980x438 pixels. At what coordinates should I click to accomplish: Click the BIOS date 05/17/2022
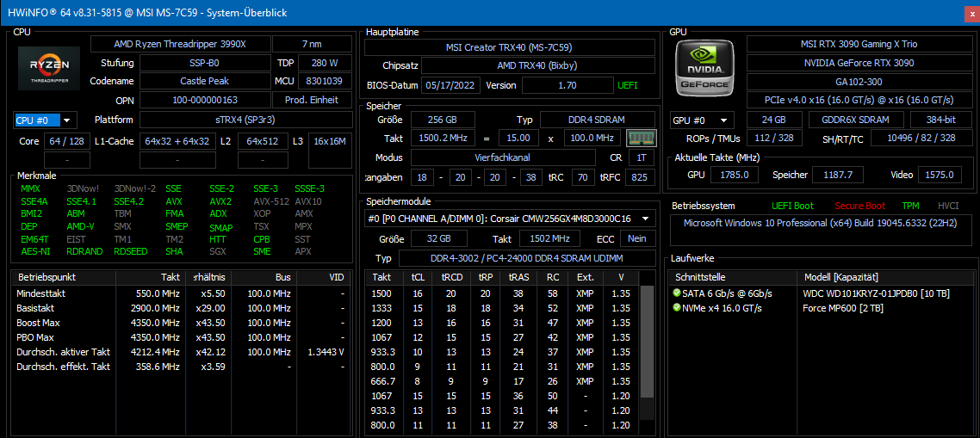coord(450,85)
